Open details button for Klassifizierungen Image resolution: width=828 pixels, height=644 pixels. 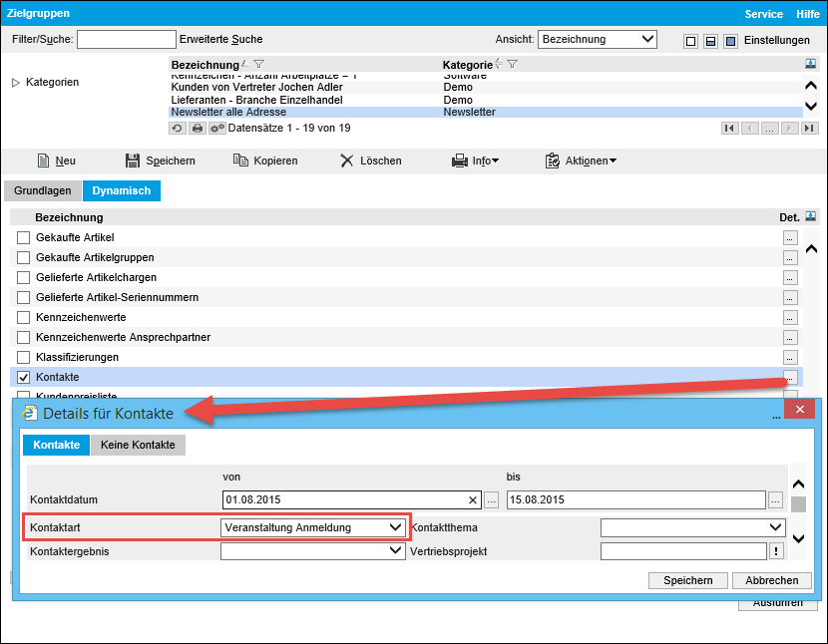[x=790, y=357]
